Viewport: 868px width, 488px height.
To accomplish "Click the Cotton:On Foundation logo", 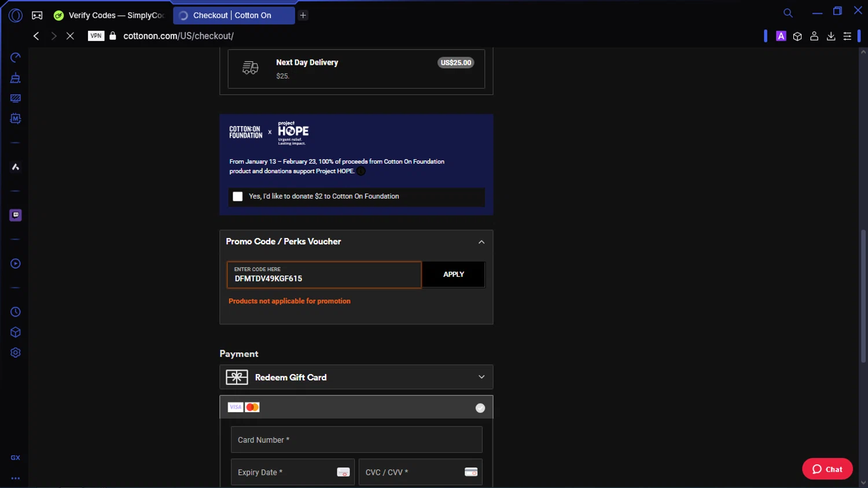I will tap(246, 133).
